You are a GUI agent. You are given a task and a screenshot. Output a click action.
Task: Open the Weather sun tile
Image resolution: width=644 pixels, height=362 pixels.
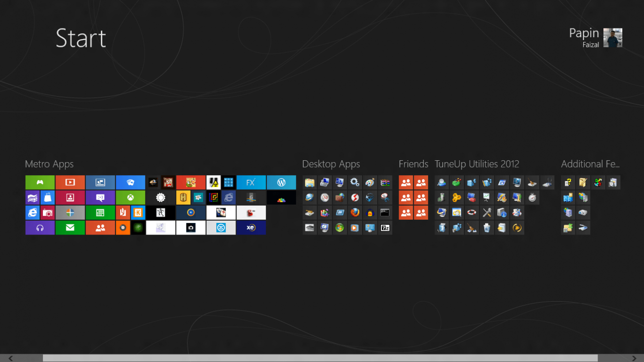tap(161, 197)
